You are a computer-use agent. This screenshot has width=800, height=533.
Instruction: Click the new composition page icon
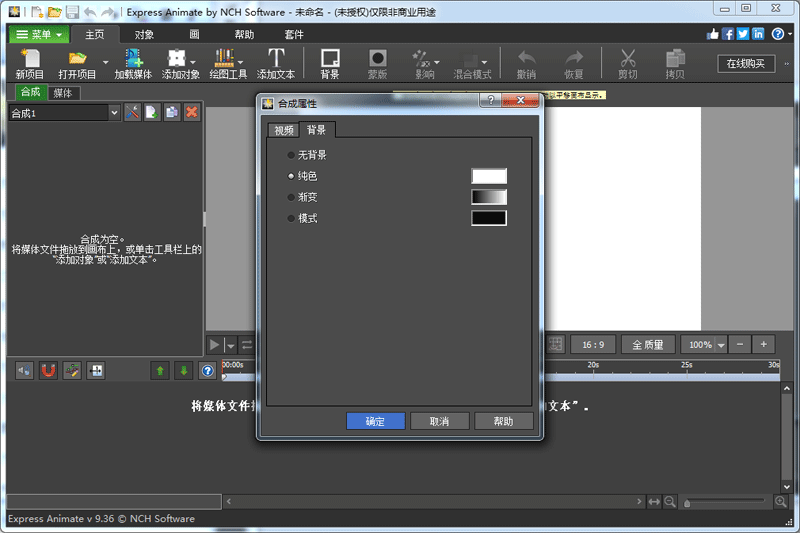point(152,112)
